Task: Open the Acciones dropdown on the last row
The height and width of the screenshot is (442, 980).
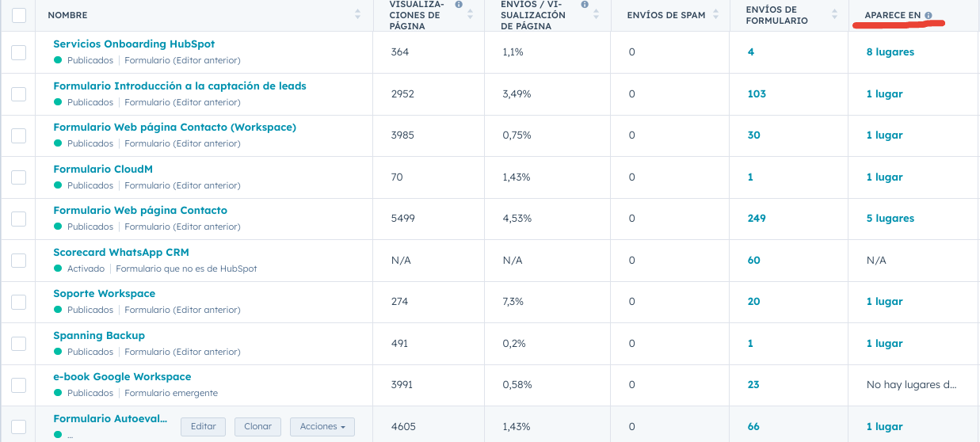Action: [x=322, y=426]
